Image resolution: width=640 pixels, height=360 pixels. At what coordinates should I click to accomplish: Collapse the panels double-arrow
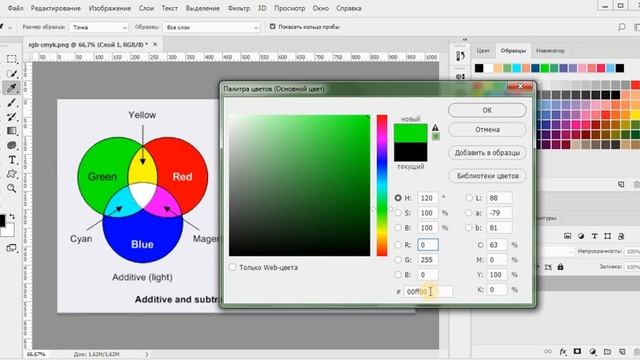[x=465, y=40]
